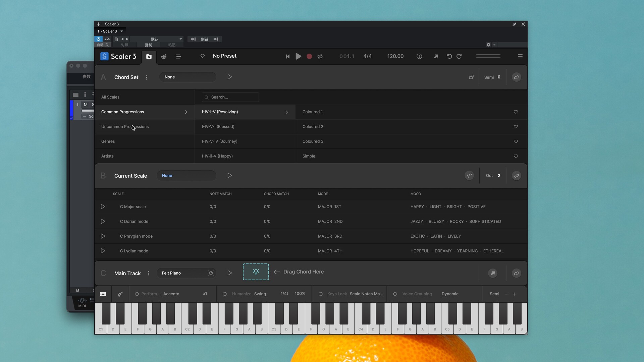Increase keyboard Semi with plus button
Screen dimensions: 644x362
coord(514,294)
